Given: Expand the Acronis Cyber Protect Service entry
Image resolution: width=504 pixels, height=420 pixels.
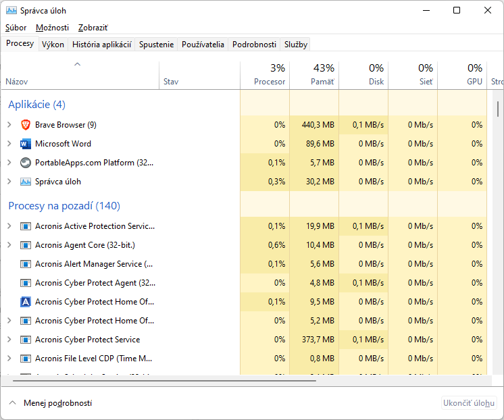Looking at the screenshot, I should point(9,340).
